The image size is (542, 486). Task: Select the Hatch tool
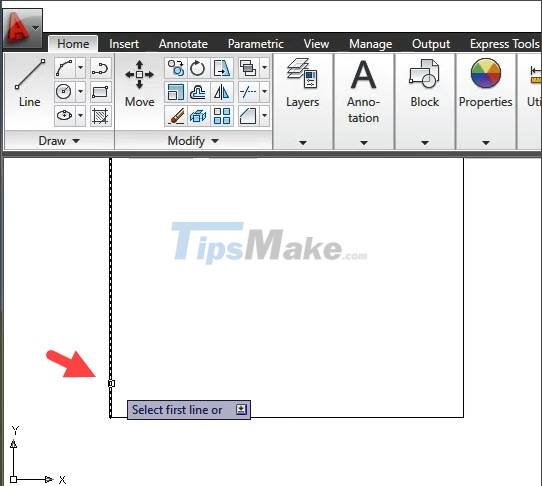coord(101,116)
